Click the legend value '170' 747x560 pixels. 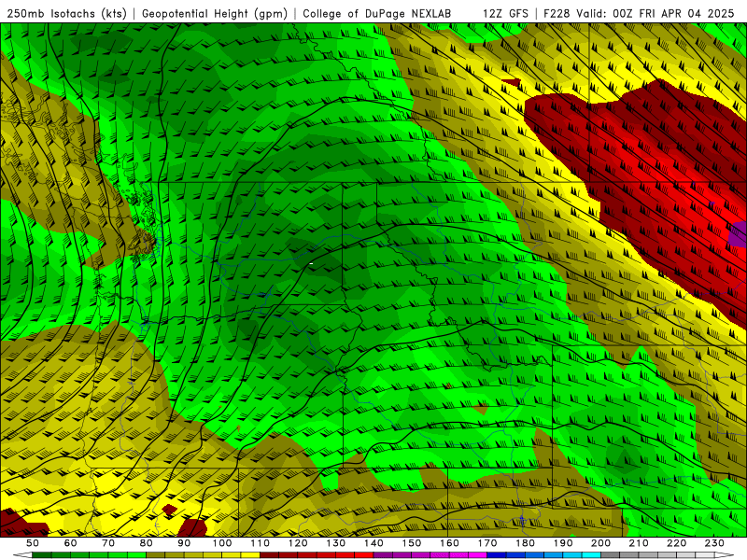tap(487, 543)
